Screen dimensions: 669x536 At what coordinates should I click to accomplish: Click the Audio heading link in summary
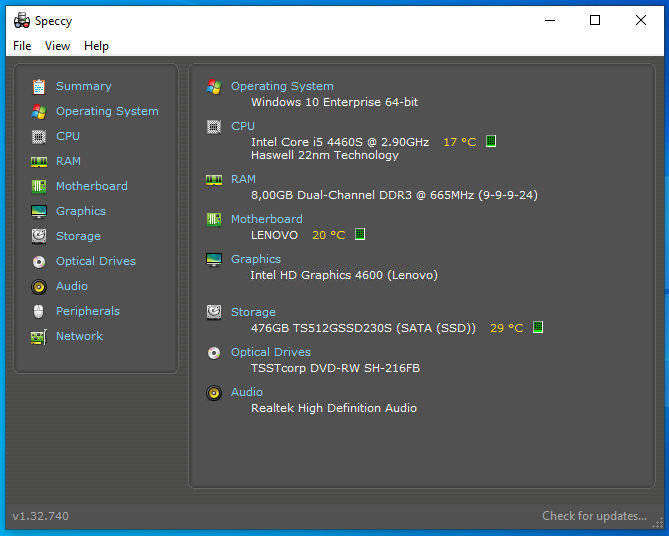point(247,392)
